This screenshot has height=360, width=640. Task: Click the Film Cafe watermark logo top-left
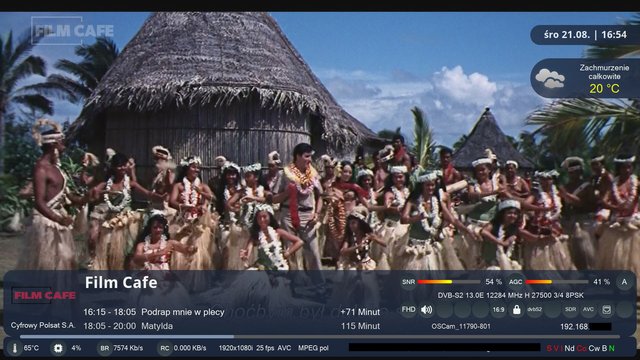tap(72, 31)
